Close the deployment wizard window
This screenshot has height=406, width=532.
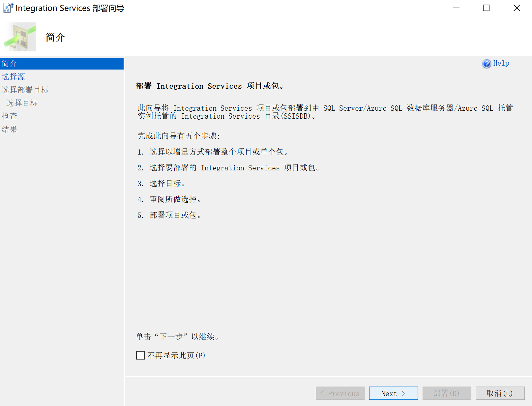517,8
